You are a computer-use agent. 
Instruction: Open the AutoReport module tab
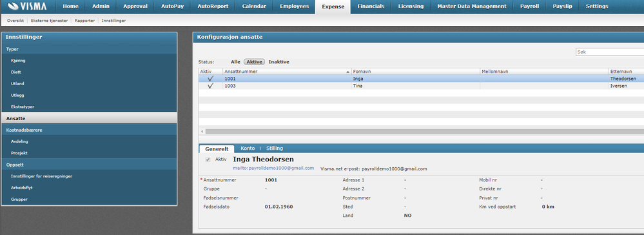tap(213, 6)
